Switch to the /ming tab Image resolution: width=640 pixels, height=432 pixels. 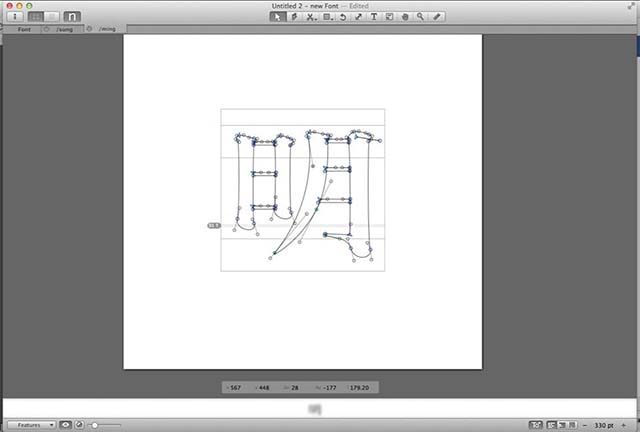[x=107, y=29]
